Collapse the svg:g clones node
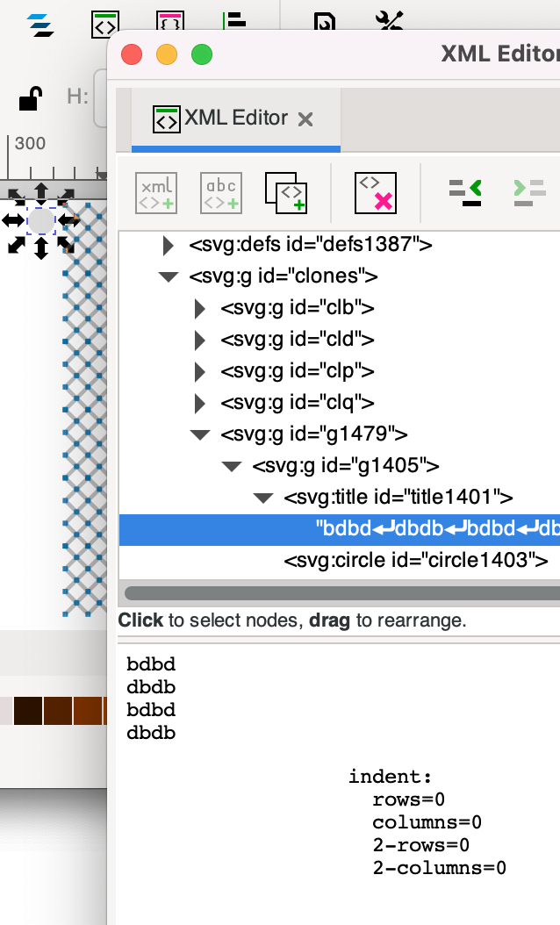 (169, 277)
